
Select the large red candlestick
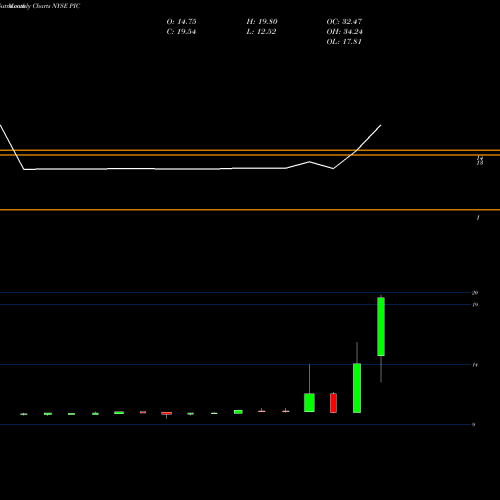pos(333,403)
